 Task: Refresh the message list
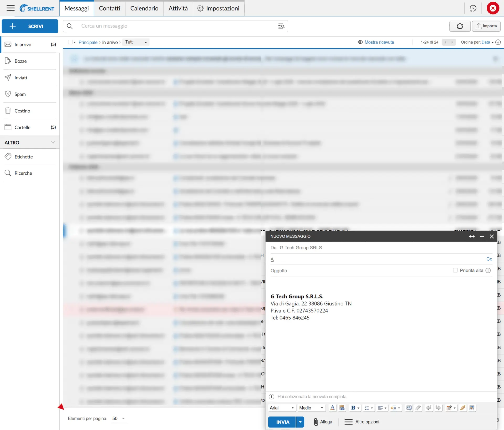point(460,26)
